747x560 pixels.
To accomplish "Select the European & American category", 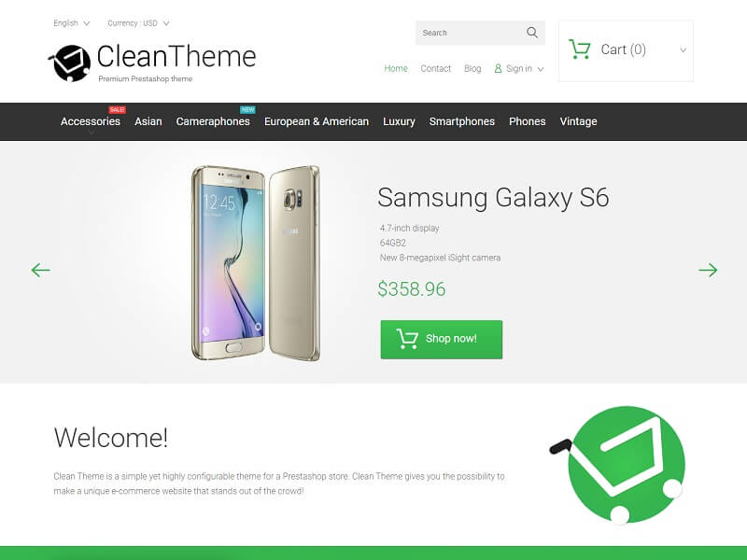I will (317, 121).
